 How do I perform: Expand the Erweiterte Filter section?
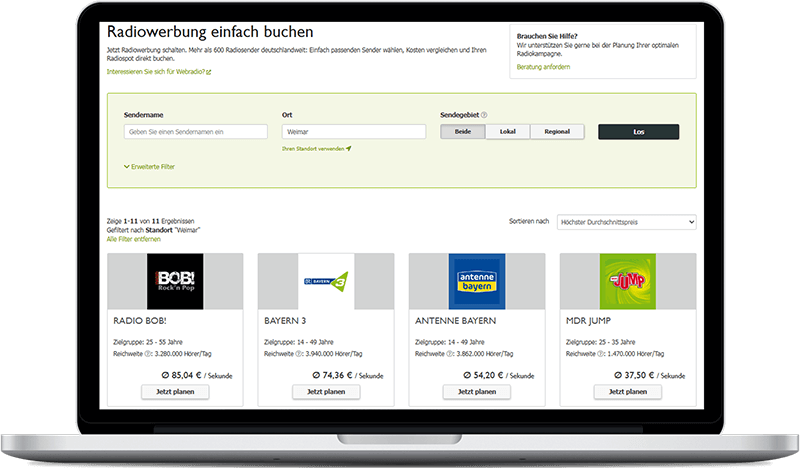coord(149,166)
